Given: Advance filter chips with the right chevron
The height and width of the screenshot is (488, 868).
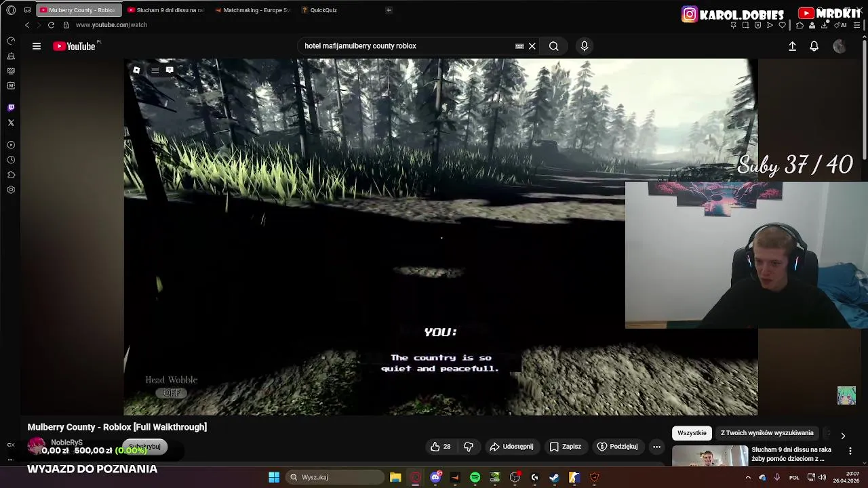Looking at the screenshot, I should point(843,436).
